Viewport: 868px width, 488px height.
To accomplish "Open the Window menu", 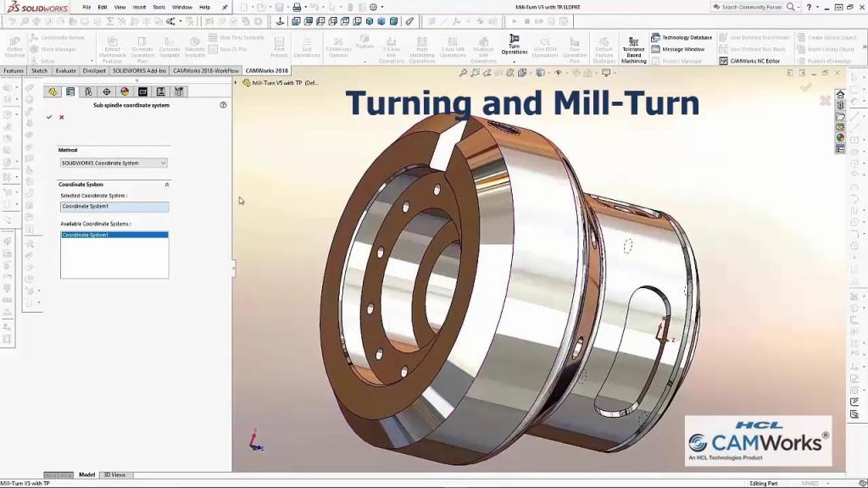I will 182,7.
